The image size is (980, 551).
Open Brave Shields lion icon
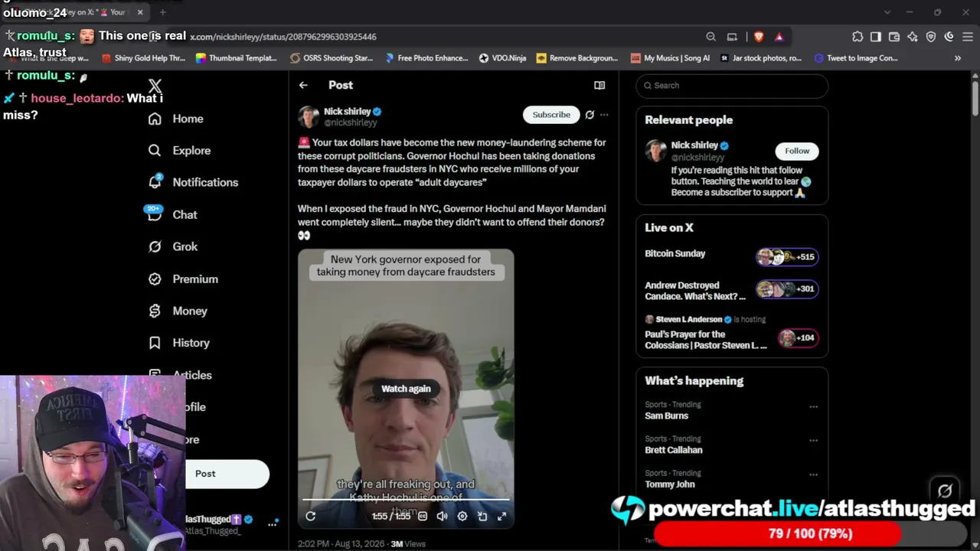point(759,37)
